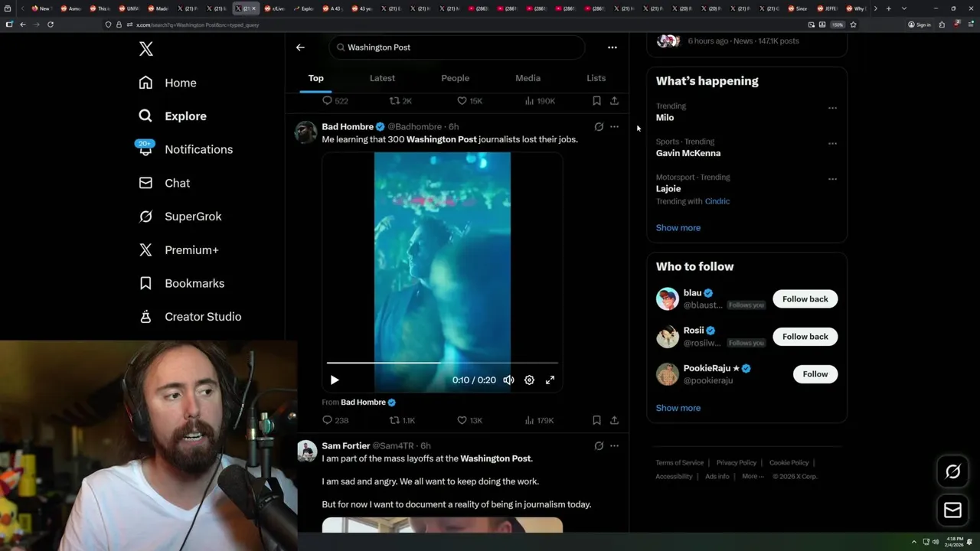Switch to the Media tab
The height and width of the screenshot is (551, 980).
[528, 78]
